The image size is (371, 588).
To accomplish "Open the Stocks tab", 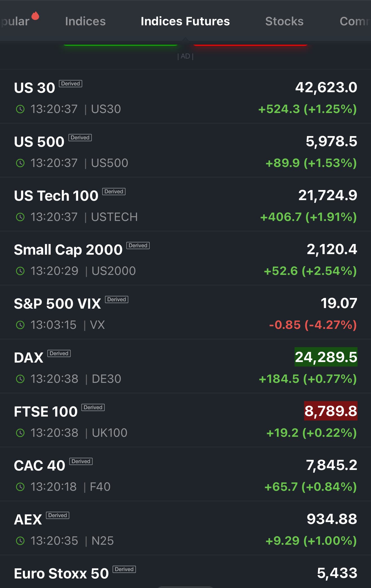I will pyautogui.click(x=284, y=21).
